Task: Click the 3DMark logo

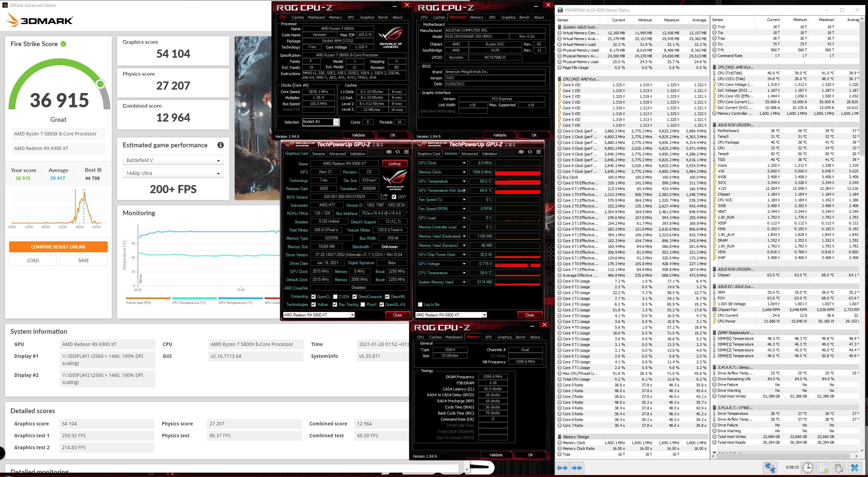Action: click(39, 20)
